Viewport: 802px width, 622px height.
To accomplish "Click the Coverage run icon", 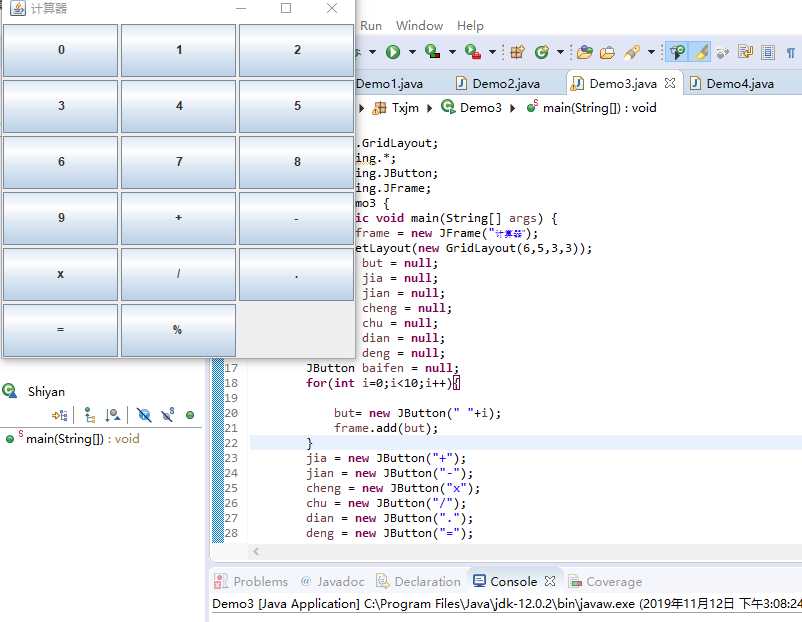I will 433,52.
